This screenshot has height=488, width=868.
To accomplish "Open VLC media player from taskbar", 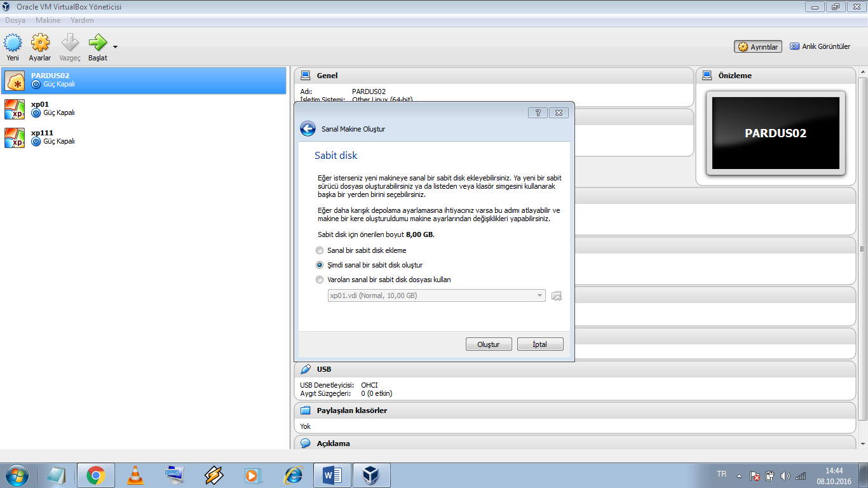I will [135, 475].
